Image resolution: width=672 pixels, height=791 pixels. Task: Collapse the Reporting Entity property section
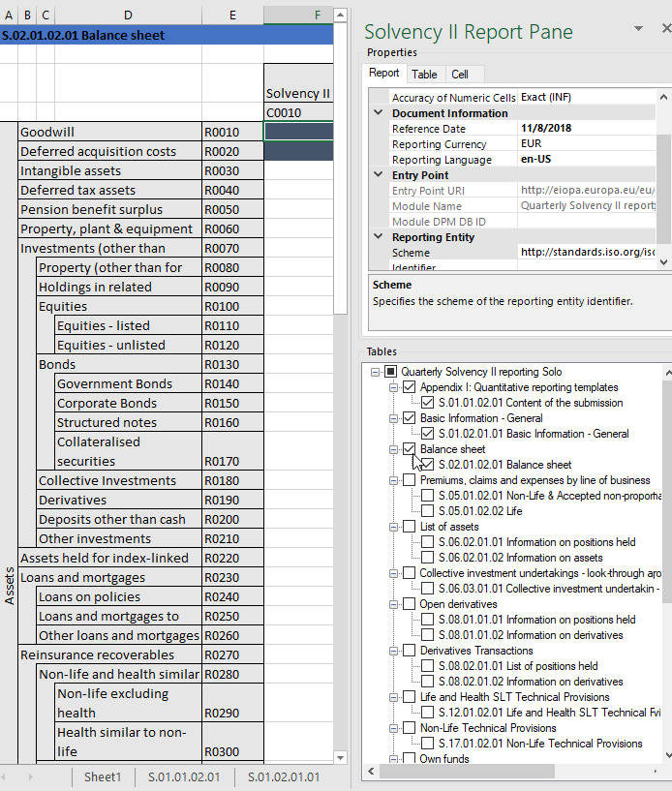(x=379, y=237)
